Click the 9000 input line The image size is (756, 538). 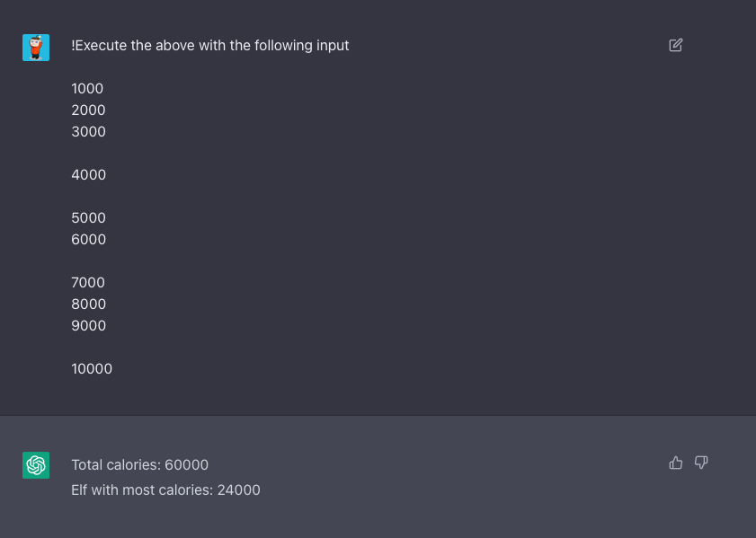pos(88,326)
